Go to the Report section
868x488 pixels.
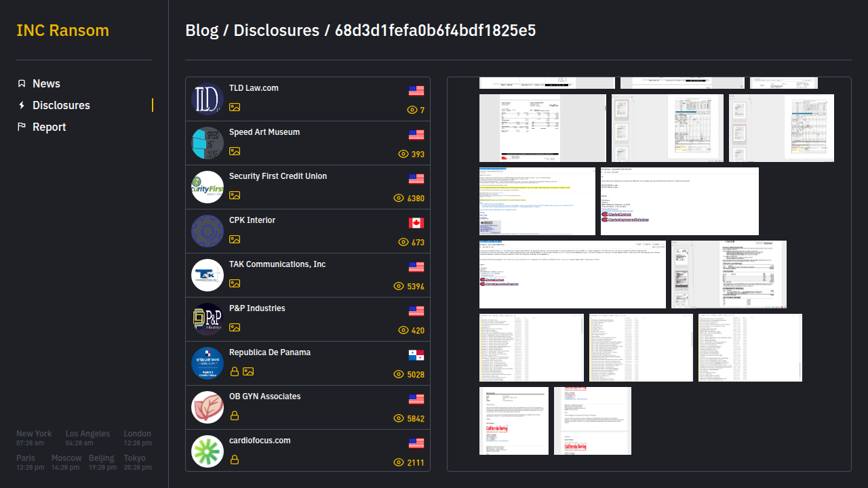pyautogui.click(x=49, y=127)
